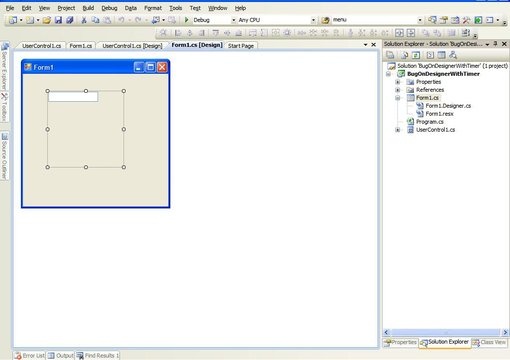
Task: Open the Output bottom tab
Action: (60, 355)
